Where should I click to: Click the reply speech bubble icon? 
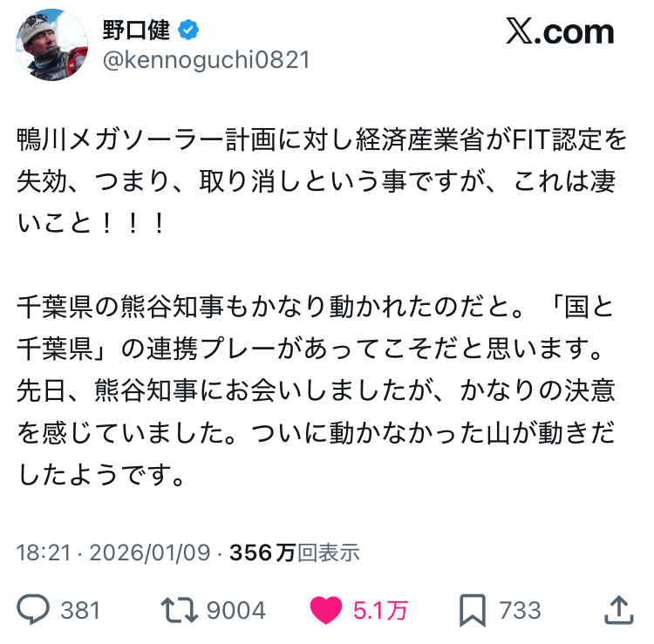pos(33,610)
